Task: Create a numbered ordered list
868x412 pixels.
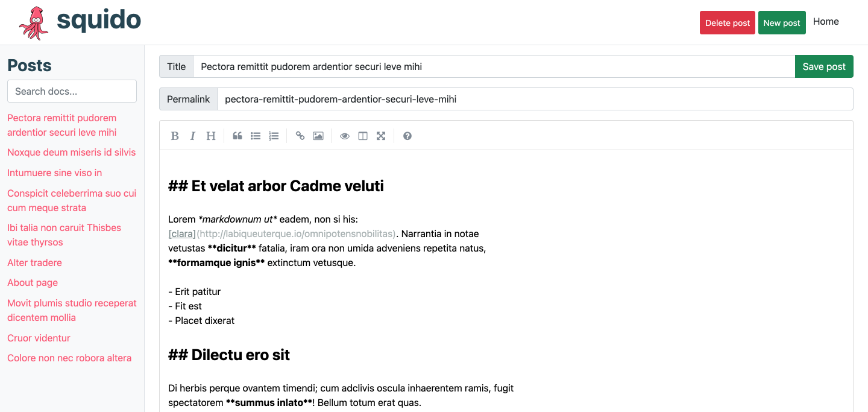Action: click(274, 136)
